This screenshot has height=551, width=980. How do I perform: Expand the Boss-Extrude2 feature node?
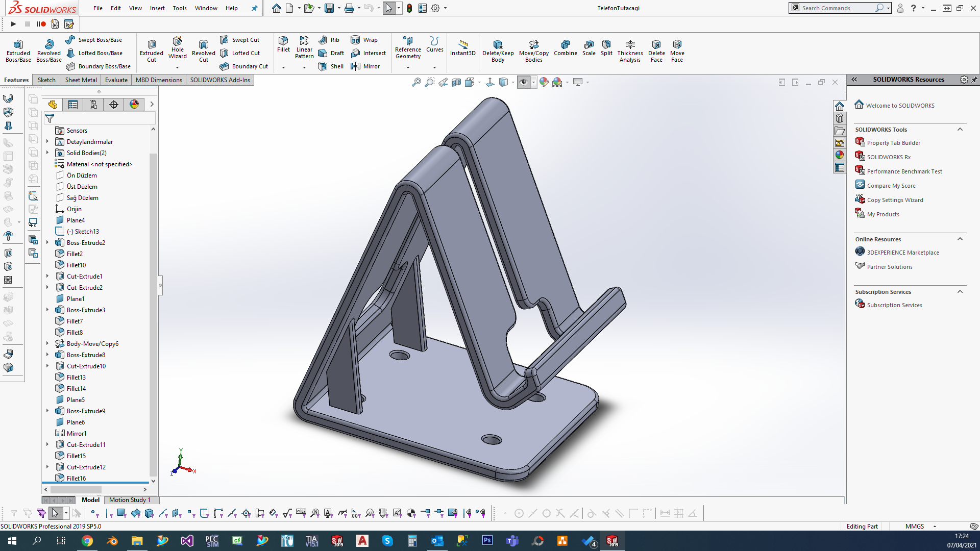click(x=47, y=242)
